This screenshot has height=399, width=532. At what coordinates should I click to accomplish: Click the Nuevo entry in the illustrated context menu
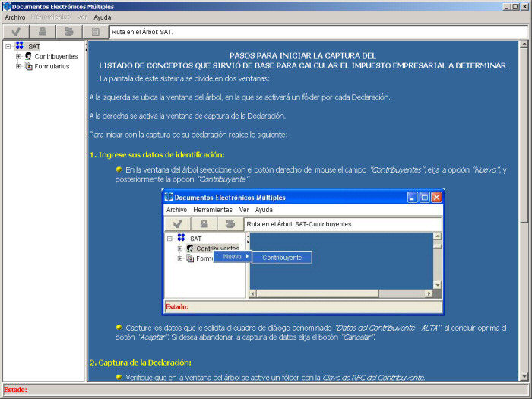tap(233, 257)
